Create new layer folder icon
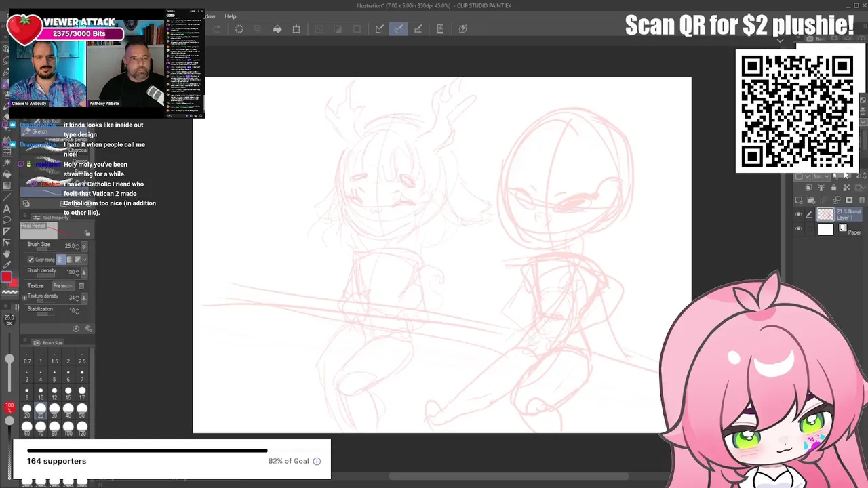This screenshot has width=868, height=488. coord(811,200)
